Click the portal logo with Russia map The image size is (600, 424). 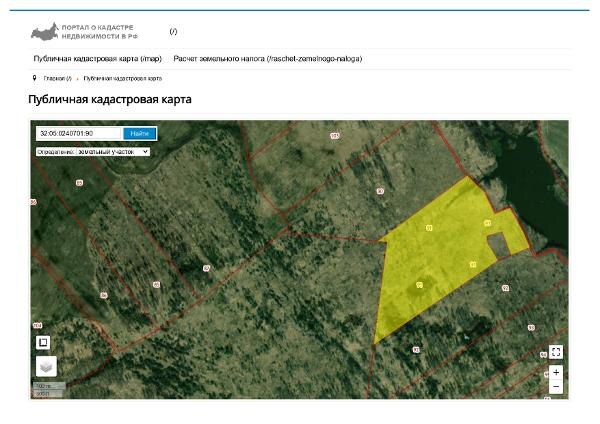click(x=84, y=31)
